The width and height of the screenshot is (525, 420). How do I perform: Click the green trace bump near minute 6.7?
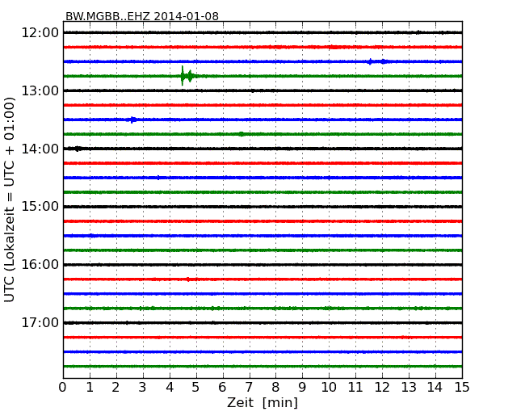point(241,134)
